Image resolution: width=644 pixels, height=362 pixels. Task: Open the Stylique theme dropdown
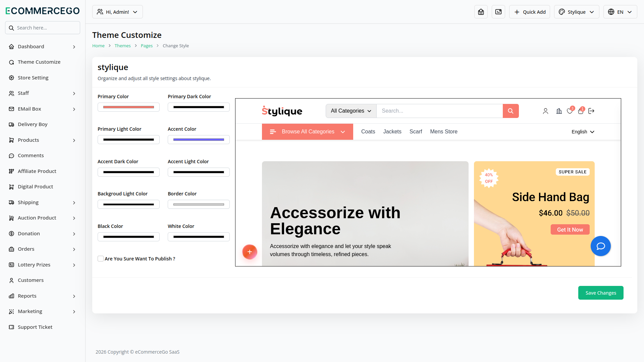[x=577, y=12]
